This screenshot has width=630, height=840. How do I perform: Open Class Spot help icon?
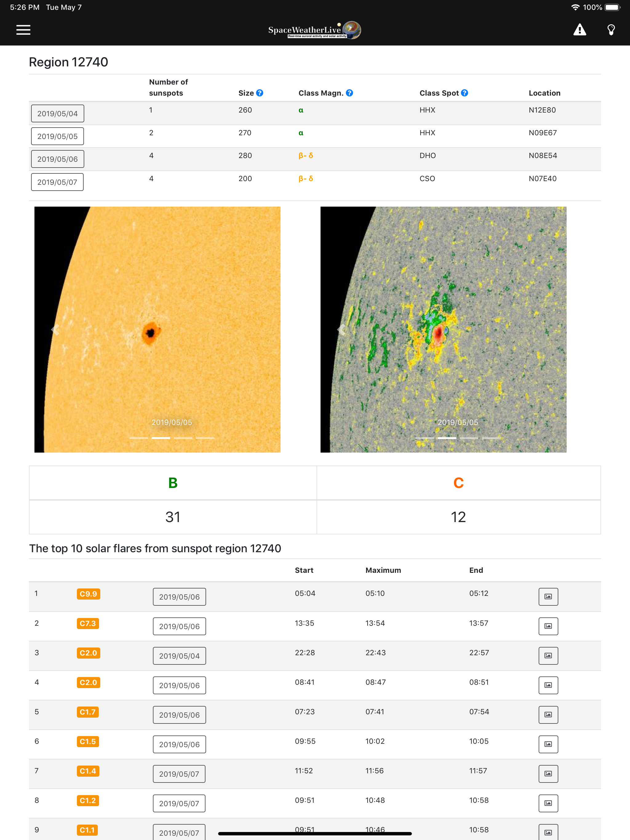pos(464,93)
